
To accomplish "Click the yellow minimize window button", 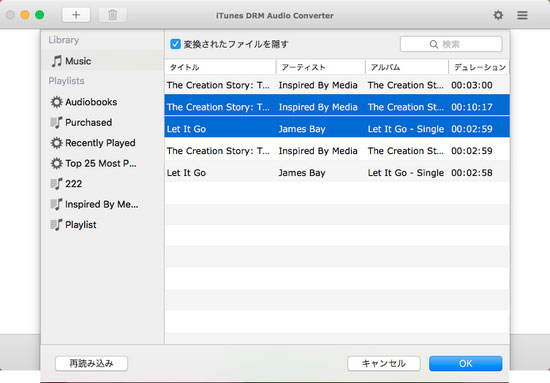I will point(25,15).
